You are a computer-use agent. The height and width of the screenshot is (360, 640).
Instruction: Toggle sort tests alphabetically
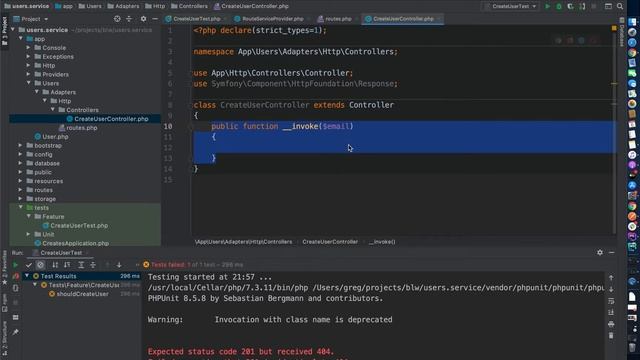tap(55, 265)
